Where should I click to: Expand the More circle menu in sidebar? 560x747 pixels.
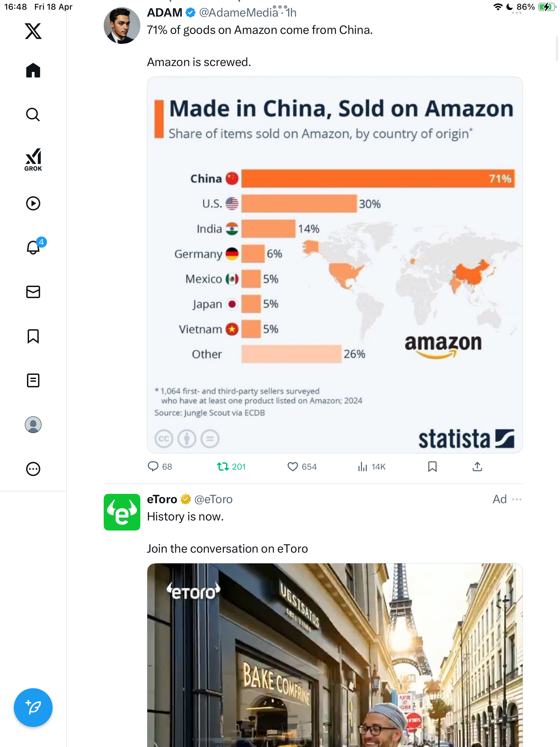tap(33, 469)
